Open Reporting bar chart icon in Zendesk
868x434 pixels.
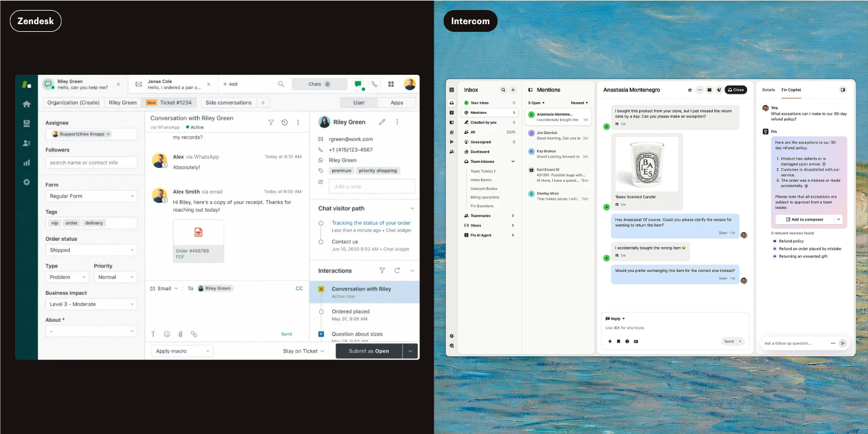tap(27, 162)
